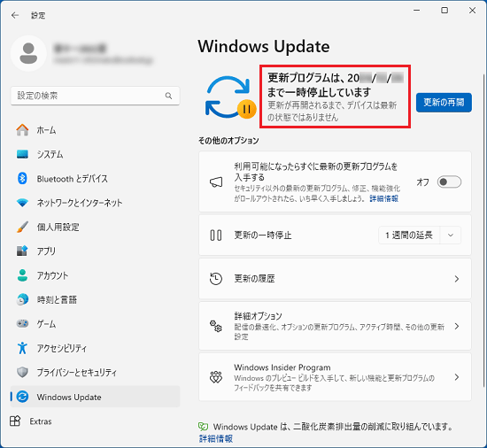487x448 pixels.
Task: Open 詳細情報 link about latest updates
Action: (x=384, y=198)
